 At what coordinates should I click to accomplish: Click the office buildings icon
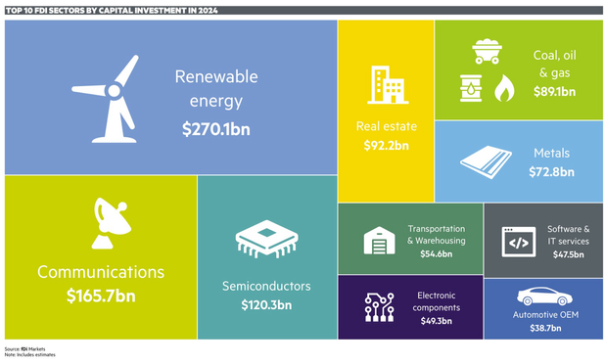click(388, 85)
